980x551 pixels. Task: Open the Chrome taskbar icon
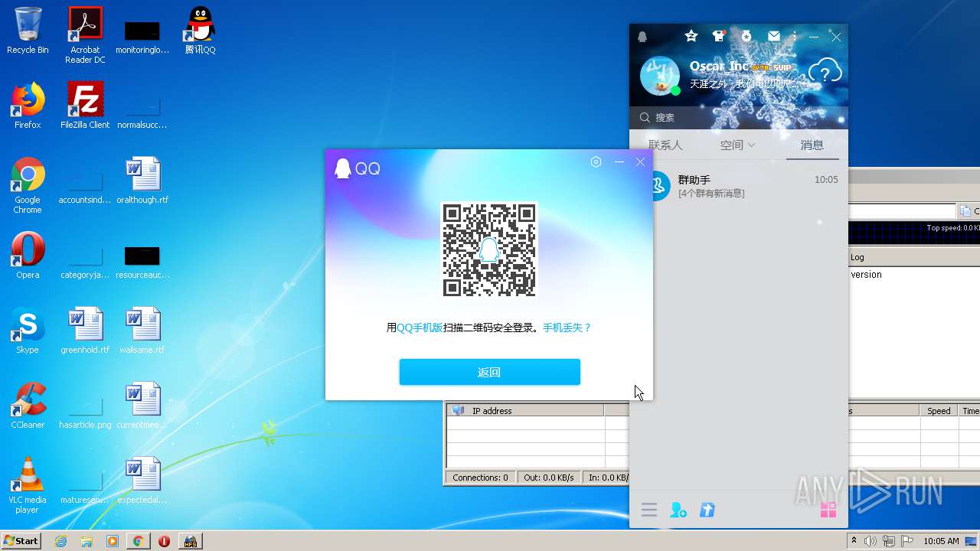pos(138,541)
